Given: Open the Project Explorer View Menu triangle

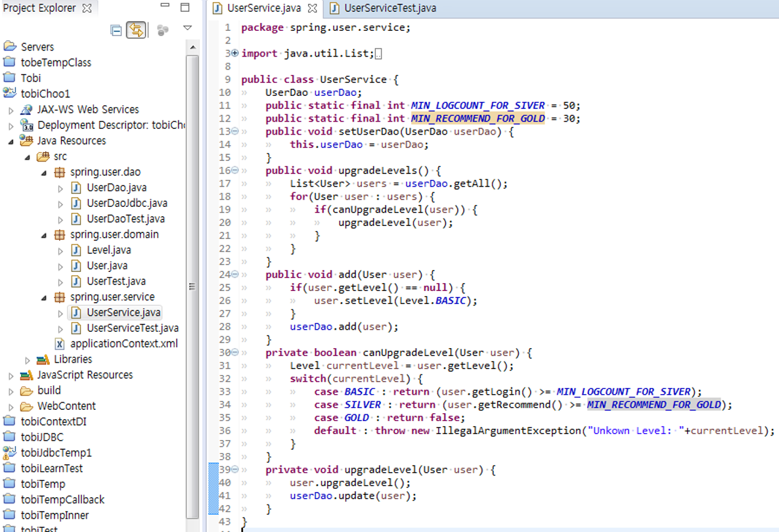Looking at the screenshot, I should 187,28.
